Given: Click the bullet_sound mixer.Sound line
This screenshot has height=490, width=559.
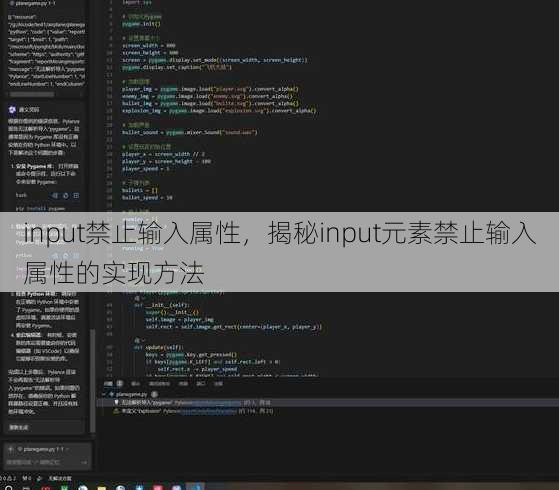Looking at the screenshot, I should click(189, 132).
